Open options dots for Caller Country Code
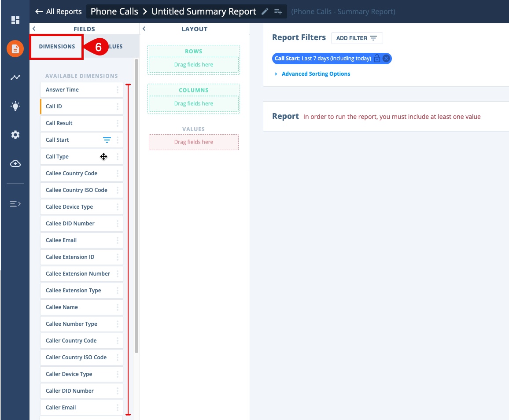Viewport: 509px width, 420px height. [118, 340]
